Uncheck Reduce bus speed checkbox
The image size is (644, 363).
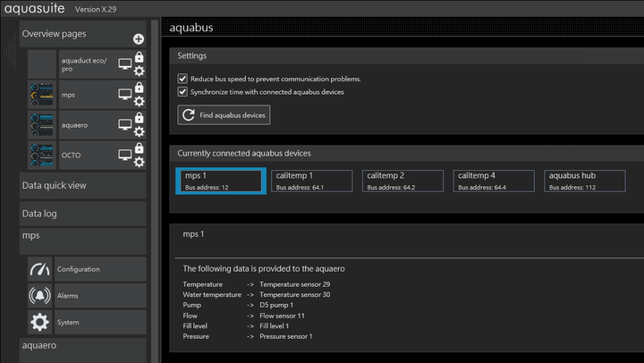click(x=182, y=79)
